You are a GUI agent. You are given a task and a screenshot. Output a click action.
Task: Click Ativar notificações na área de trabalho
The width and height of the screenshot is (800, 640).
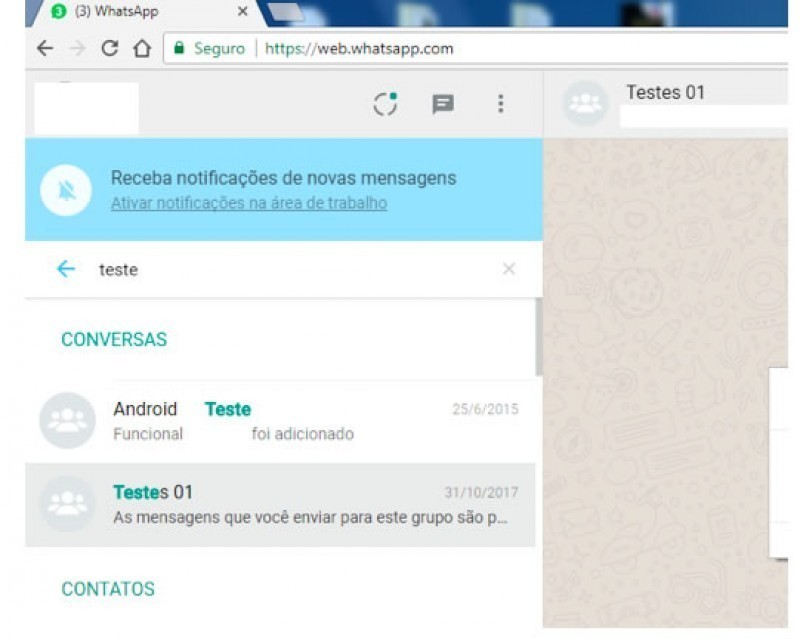point(249,203)
